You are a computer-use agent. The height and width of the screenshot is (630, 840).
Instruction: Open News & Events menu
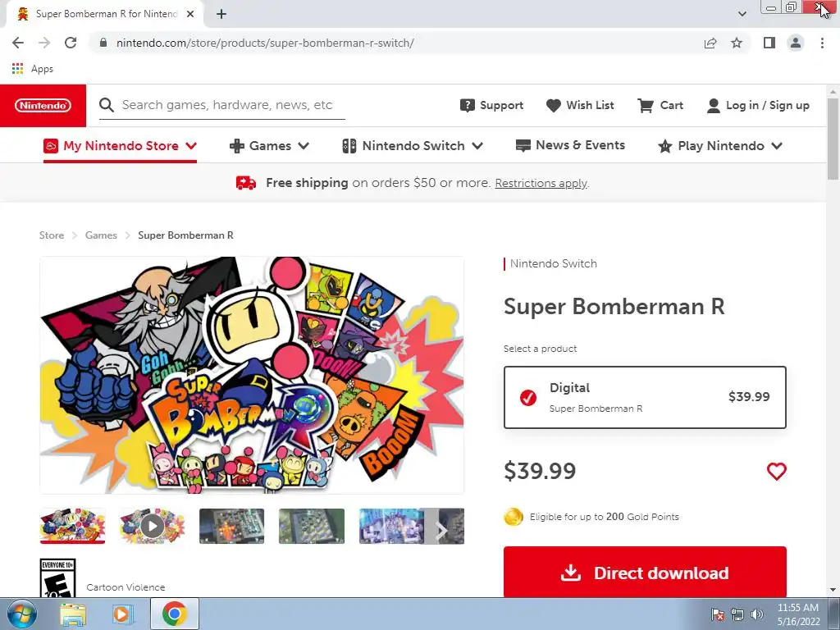pyautogui.click(x=570, y=145)
